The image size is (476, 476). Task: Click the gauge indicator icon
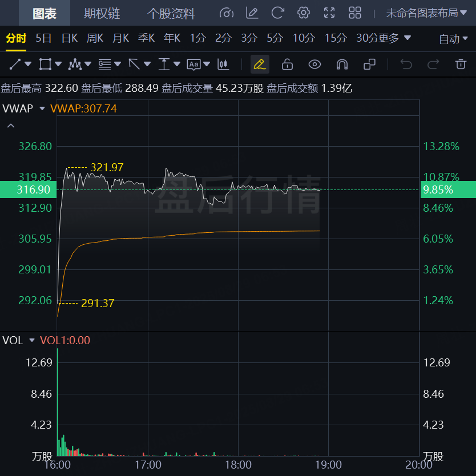227,13
